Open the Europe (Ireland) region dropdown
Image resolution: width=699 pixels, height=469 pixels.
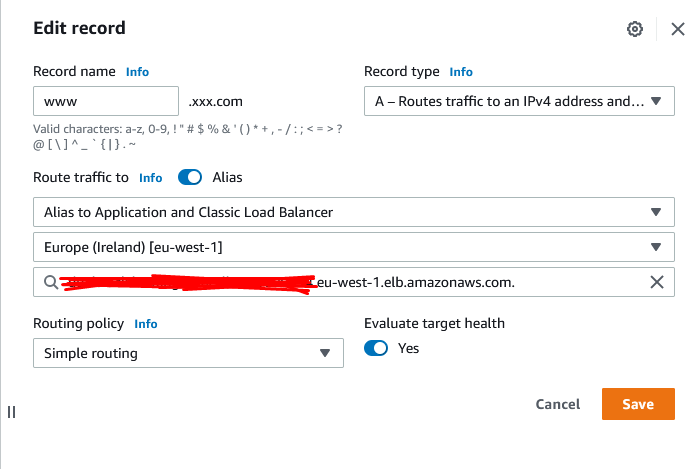[x=354, y=247]
